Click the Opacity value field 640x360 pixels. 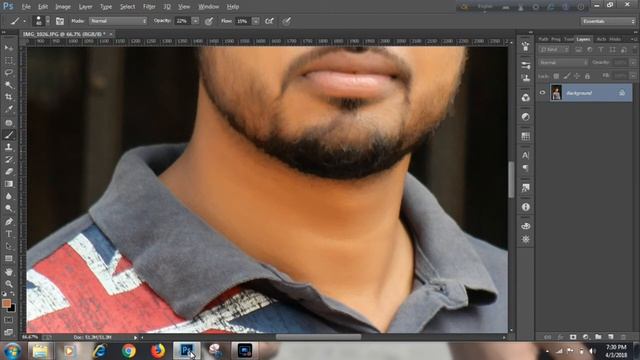tap(182, 21)
